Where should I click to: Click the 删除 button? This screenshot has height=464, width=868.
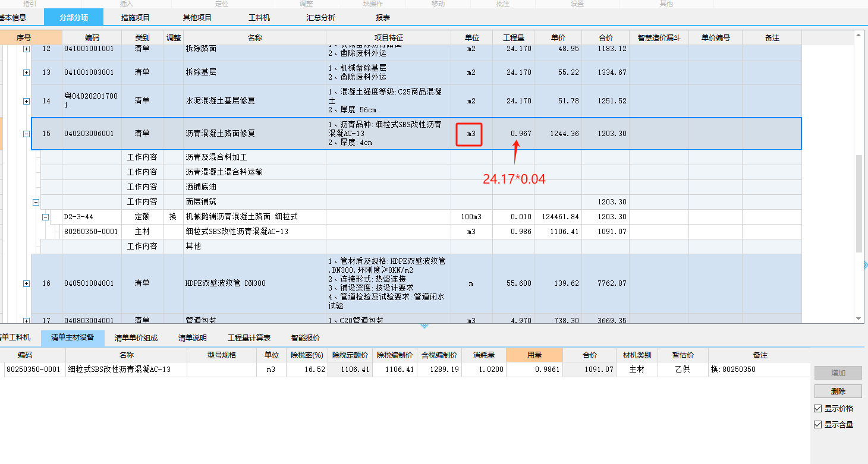tap(838, 392)
